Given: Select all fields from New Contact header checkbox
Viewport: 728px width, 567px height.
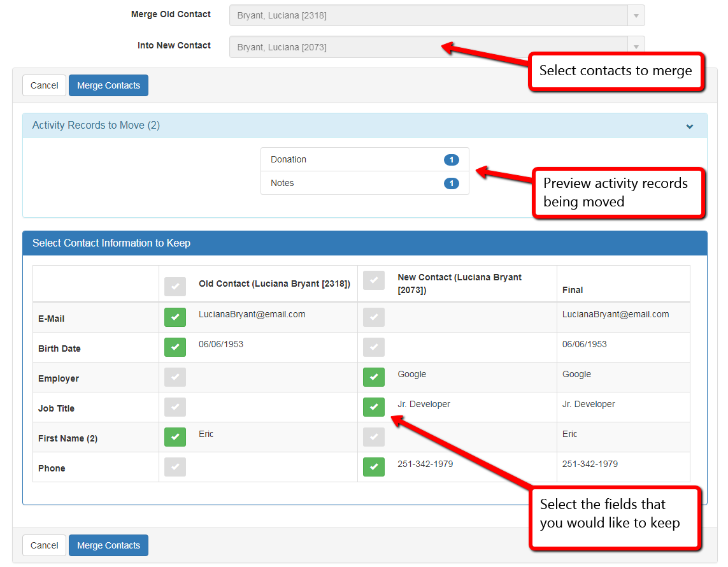Looking at the screenshot, I should pyautogui.click(x=374, y=280).
